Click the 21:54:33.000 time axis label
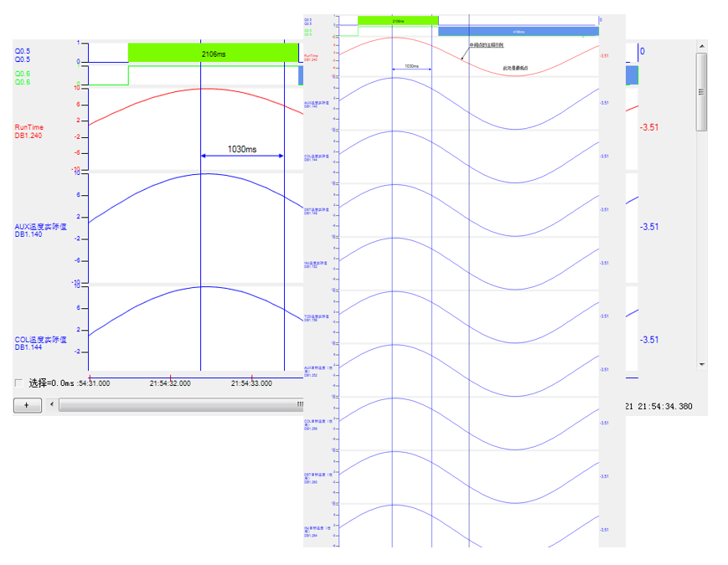The height and width of the screenshot is (565, 728). point(251,383)
